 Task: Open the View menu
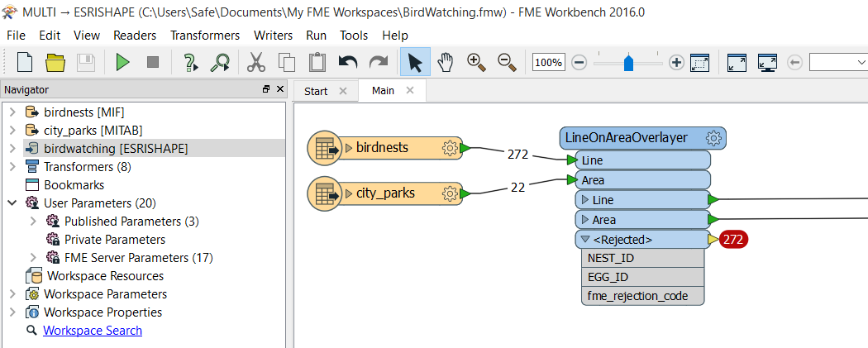tap(87, 36)
